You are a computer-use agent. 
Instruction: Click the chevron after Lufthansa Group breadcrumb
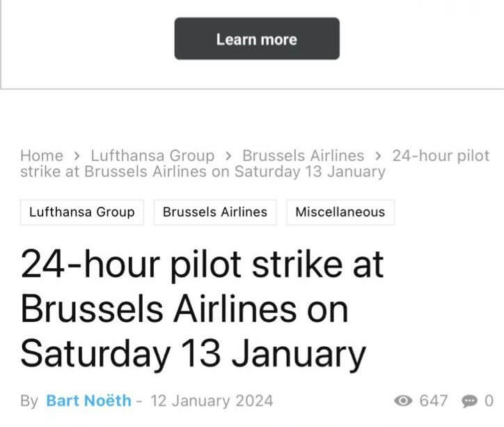(228, 156)
